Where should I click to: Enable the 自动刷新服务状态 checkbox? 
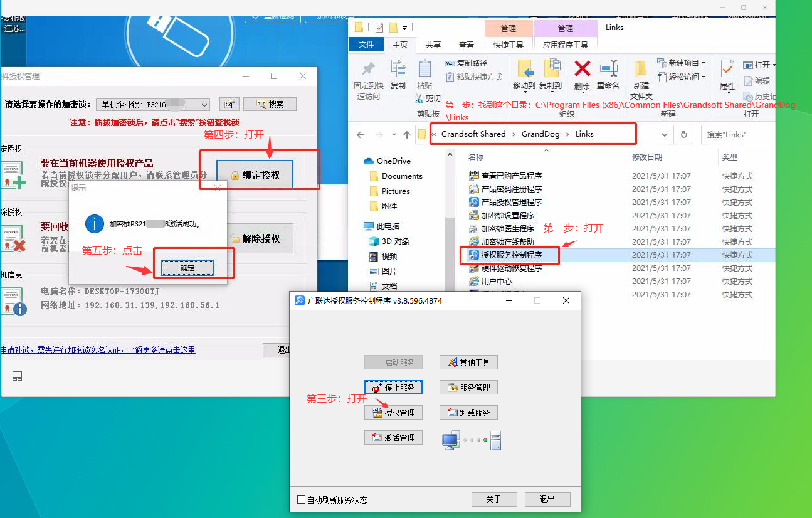click(x=302, y=500)
